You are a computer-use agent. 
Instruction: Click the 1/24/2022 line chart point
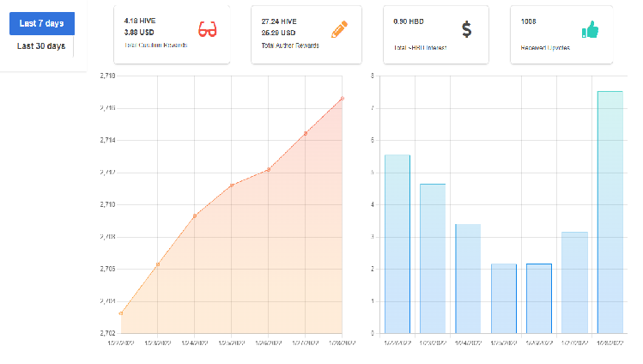click(x=195, y=216)
